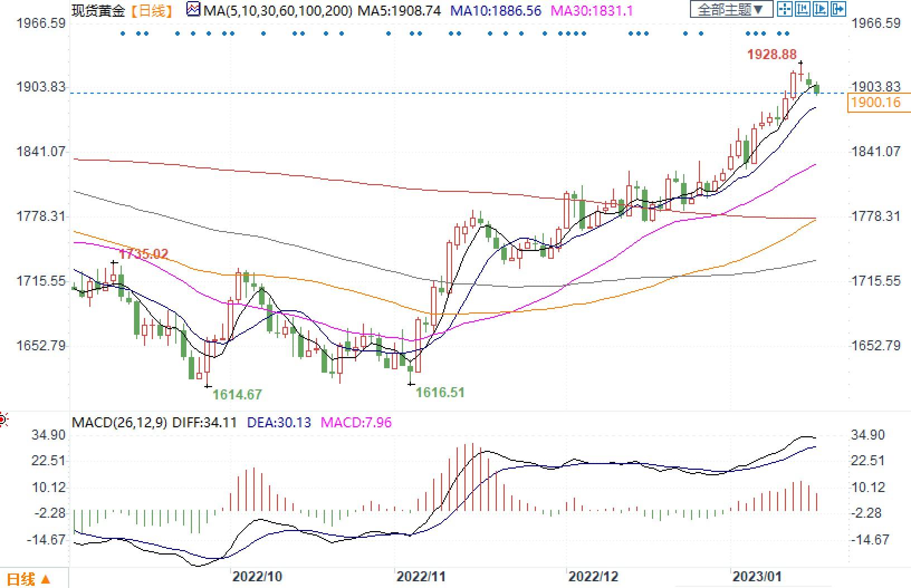Click the 【日线】 period label in title
The height and width of the screenshot is (588, 911).
151,10
